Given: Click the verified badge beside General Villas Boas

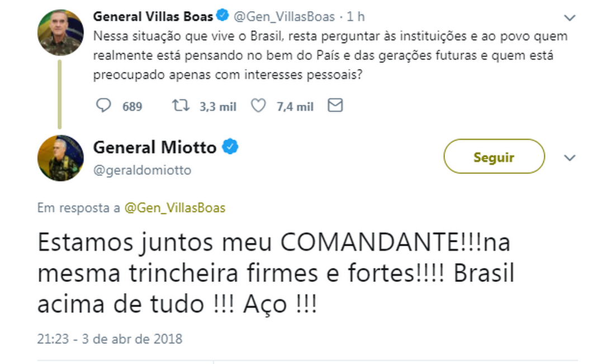Looking at the screenshot, I should tap(222, 17).
